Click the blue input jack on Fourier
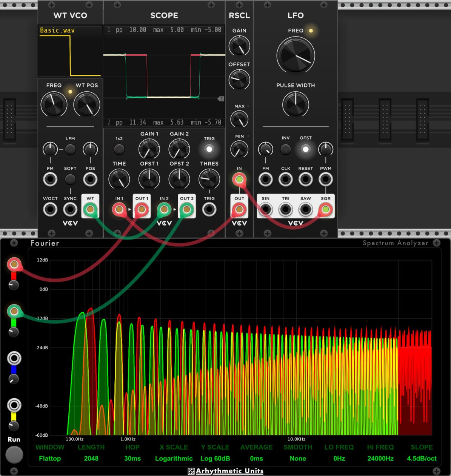Screen dimensions: 451x476 pos(14,358)
